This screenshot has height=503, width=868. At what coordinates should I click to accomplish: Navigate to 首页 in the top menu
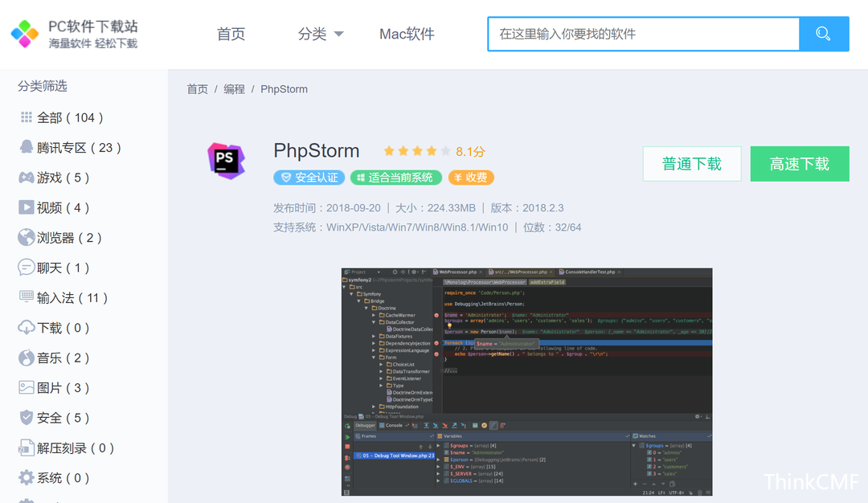(230, 34)
